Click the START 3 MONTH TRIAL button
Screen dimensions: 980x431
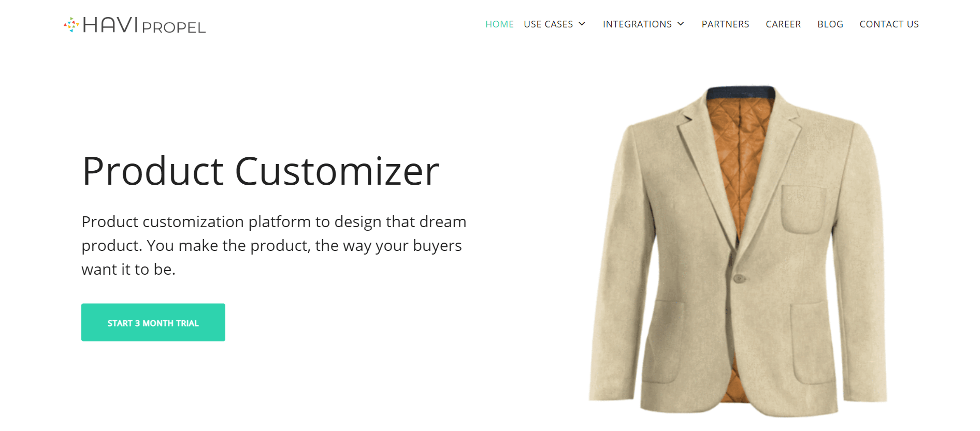point(153,322)
